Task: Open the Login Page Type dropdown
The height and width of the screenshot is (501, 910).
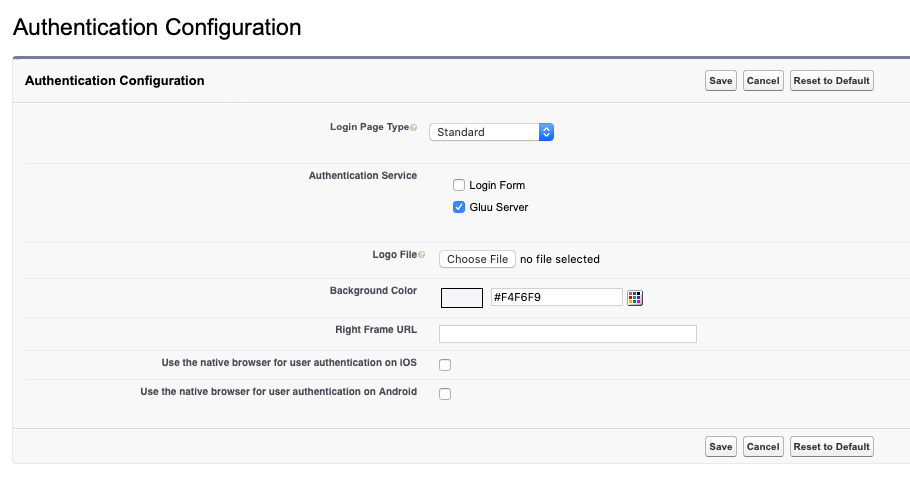Action: click(491, 132)
